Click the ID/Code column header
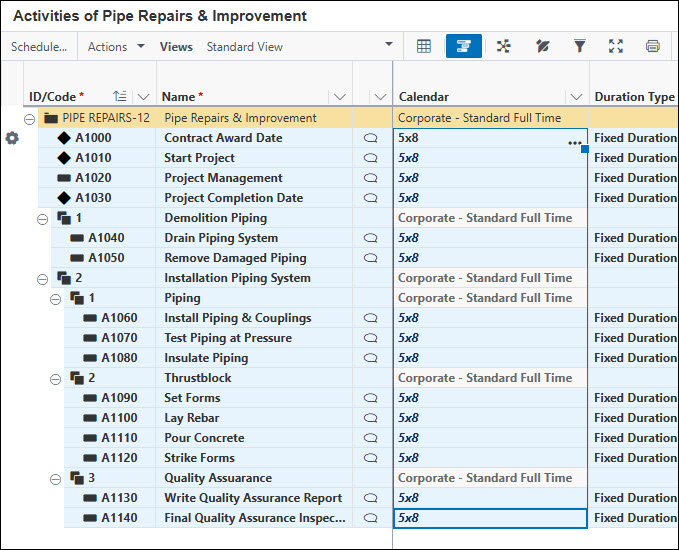679x550 pixels. point(52,97)
